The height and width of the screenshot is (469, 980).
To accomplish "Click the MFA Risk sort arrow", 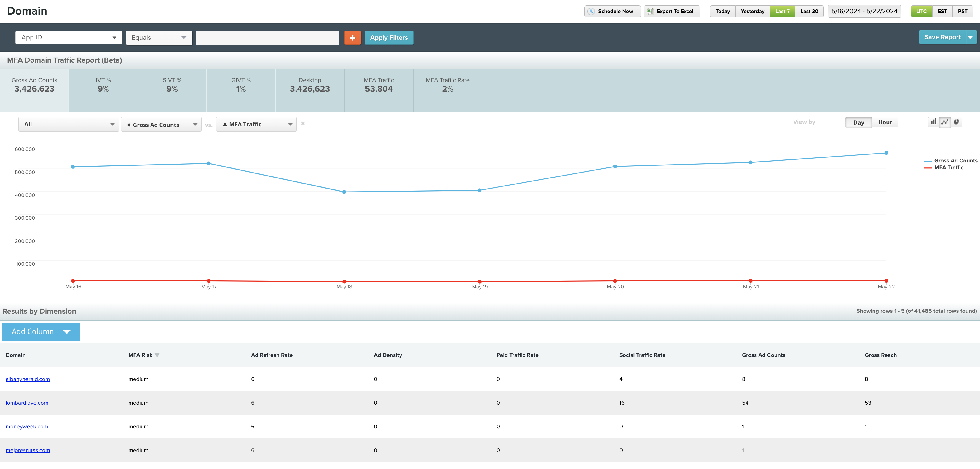I will pyautogui.click(x=157, y=355).
